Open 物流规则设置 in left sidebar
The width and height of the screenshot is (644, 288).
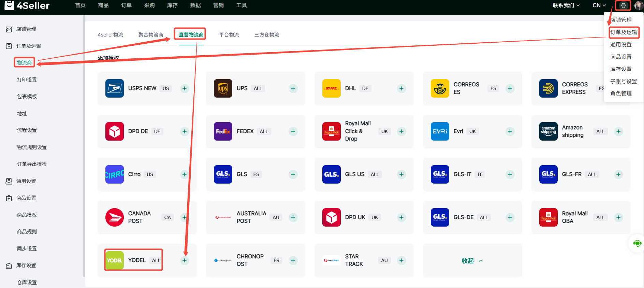[32, 147]
